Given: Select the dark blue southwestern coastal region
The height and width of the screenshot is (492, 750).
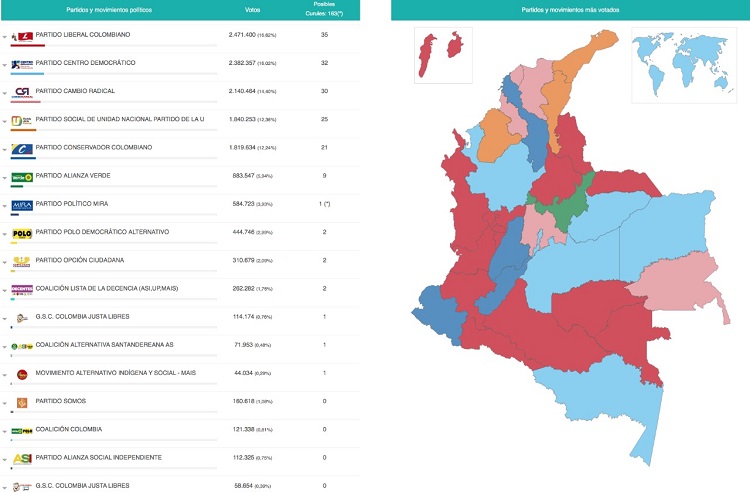Looking at the screenshot, I should [438, 313].
